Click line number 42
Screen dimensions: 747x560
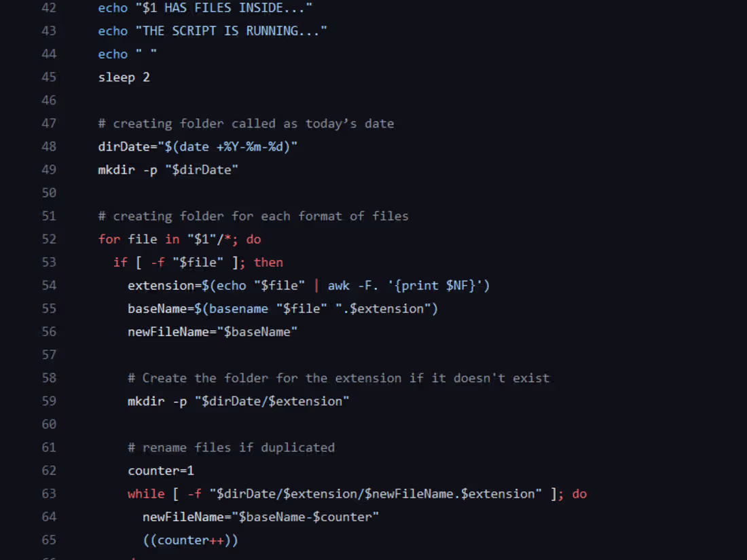(x=49, y=8)
